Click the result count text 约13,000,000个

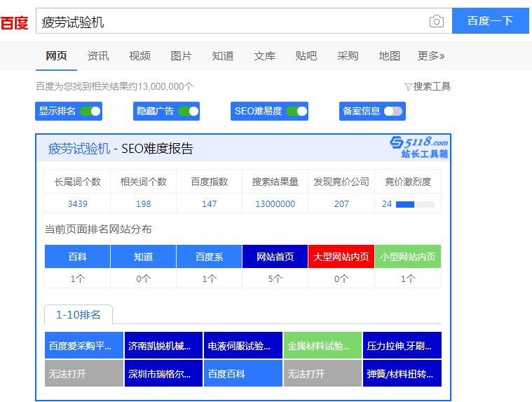tap(161, 86)
